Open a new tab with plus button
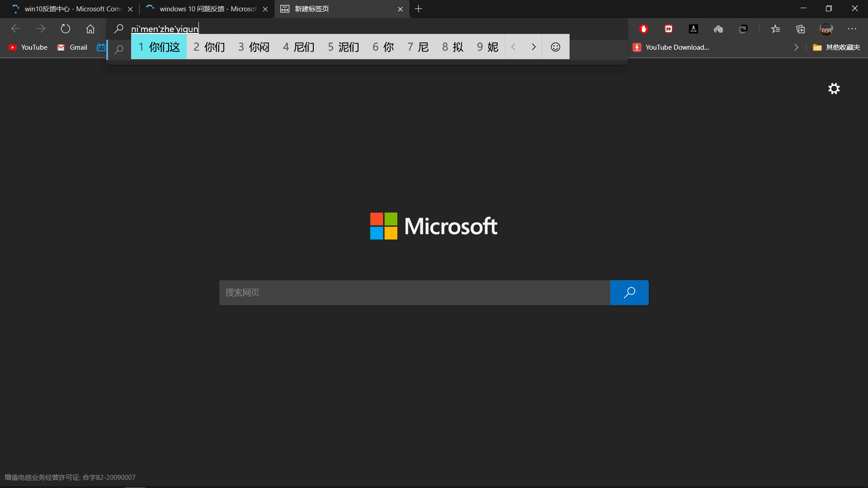Image resolution: width=868 pixels, height=488 pixels. 419,9
